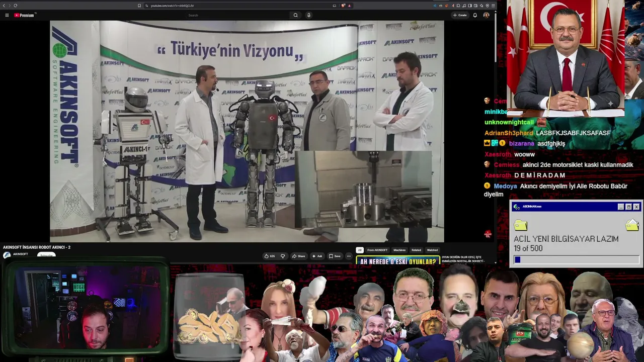Click chat username AdrianSh3phard
The width and height of the screenshot is (644, 362).
pyautogui.click(x=509, y=133)
